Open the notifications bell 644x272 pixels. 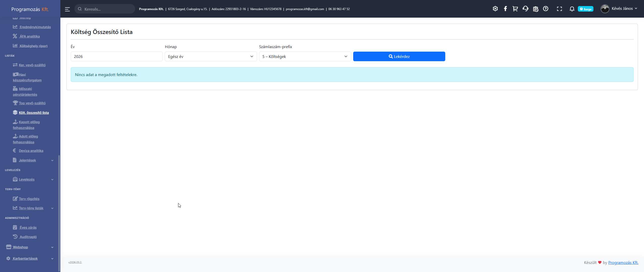572,9
